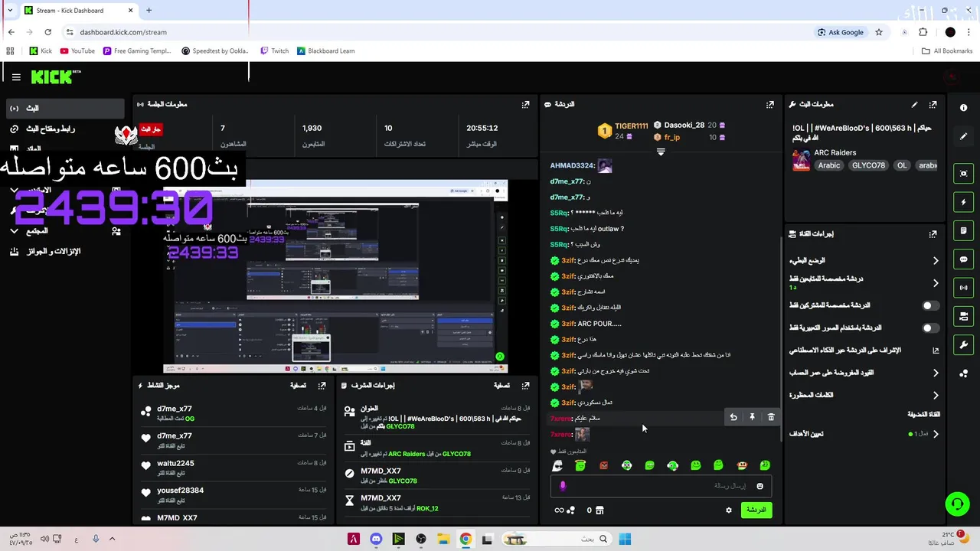
Task: Open the info icon in right toolbar
Action: pos(963,108)
